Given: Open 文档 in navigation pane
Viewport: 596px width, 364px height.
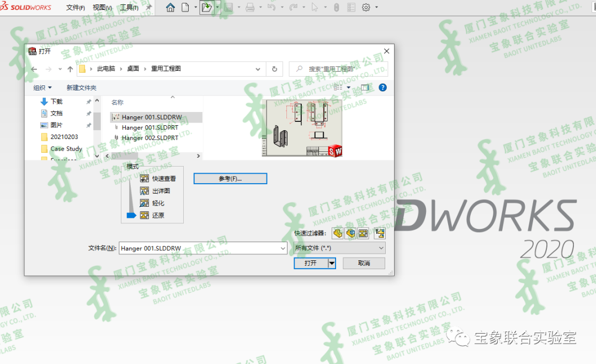Looking at the screenshot, I should 56,113.
